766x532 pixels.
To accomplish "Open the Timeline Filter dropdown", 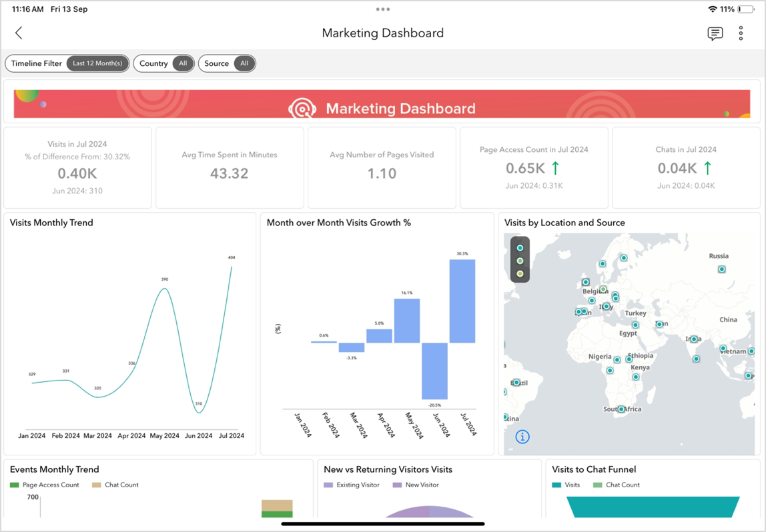I will (67, 63).
